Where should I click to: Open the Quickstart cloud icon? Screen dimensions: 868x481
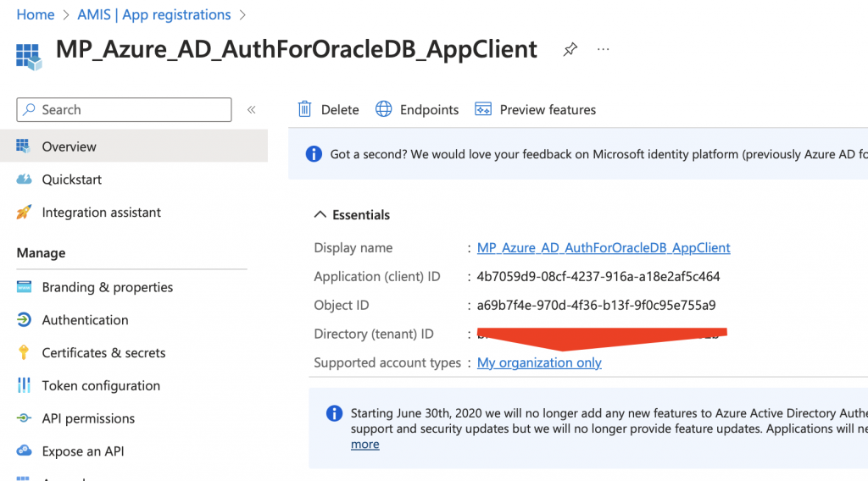click(x=25, y=180)
